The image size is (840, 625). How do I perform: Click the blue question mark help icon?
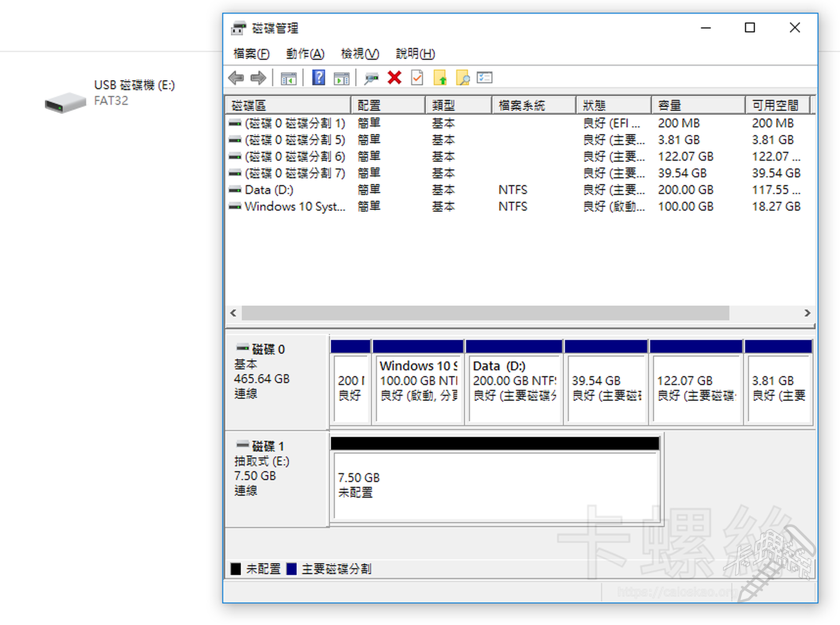[318, 78]
